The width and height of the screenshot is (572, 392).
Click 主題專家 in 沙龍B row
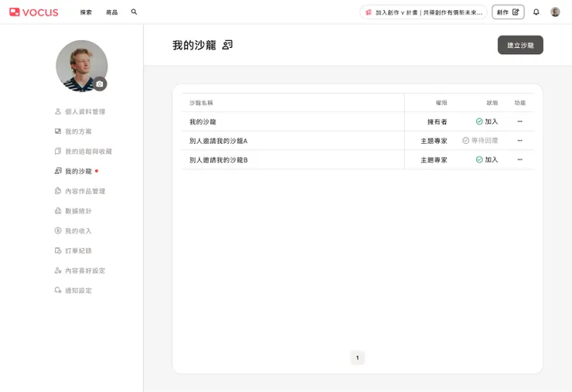tap(434, 160)
